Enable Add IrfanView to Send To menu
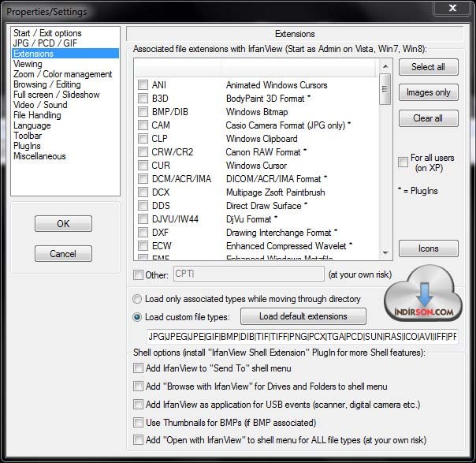Screen dimensions: 476x463 click(138, 368)
